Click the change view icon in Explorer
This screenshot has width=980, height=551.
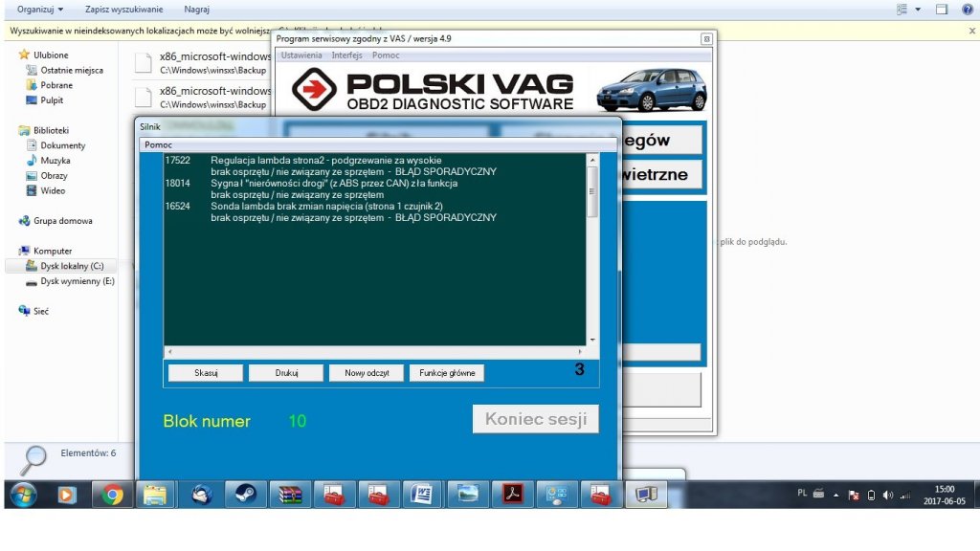[902, 10]
